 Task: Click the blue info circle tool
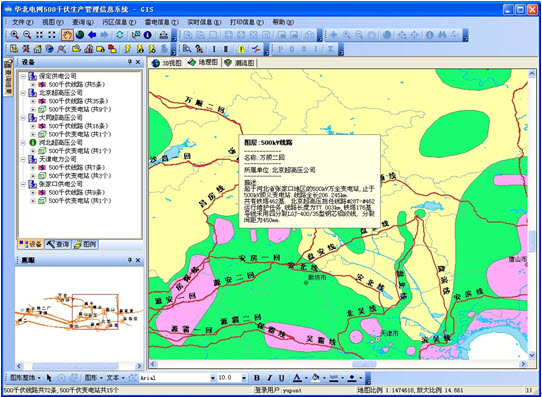point(148,35)
